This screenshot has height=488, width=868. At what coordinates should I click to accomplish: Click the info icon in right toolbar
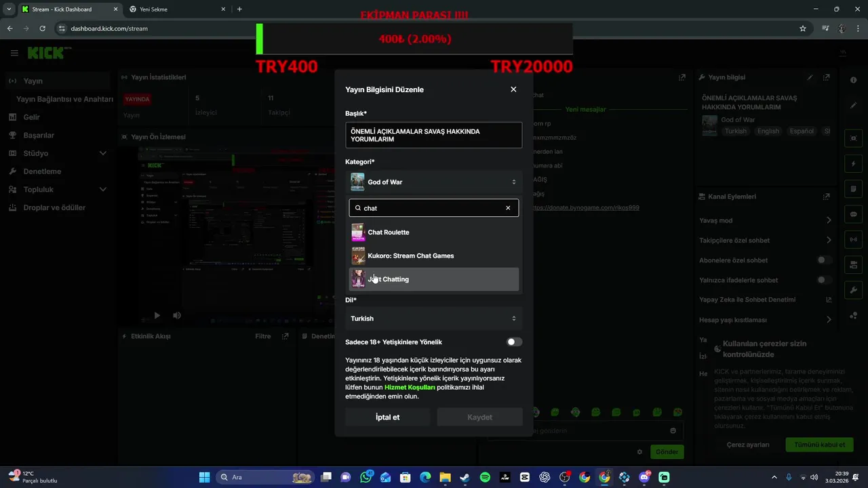click(x=853, y=80)
